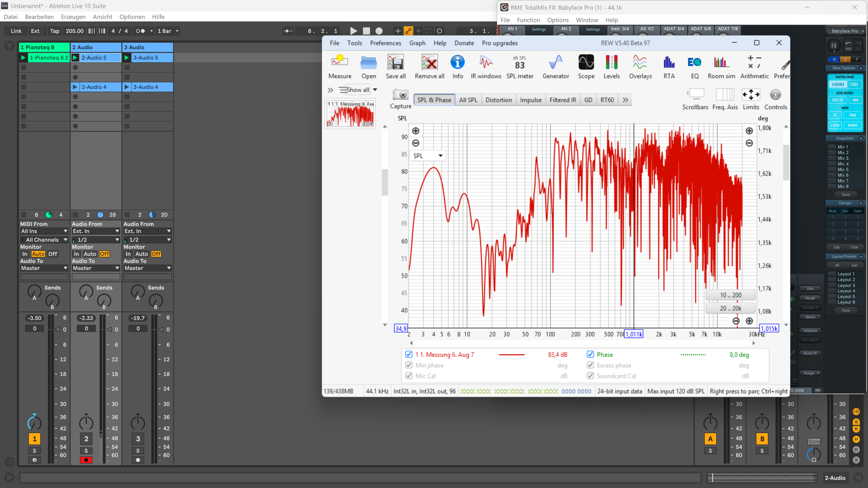The image size is (868, 488).
Task: Launch the 2-Audio 5 clip
Action: point(75,58)
